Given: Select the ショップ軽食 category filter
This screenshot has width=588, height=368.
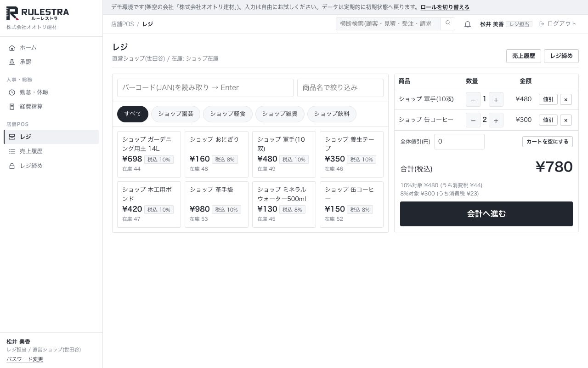Looking at the screenshot, I should 228,114.
